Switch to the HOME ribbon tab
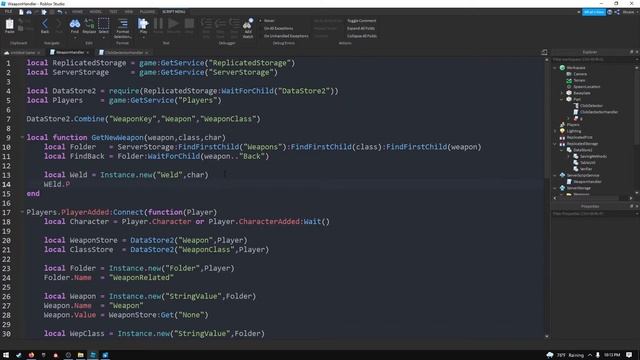This screenshot has height=360, width=640. (x=77, y=12)
